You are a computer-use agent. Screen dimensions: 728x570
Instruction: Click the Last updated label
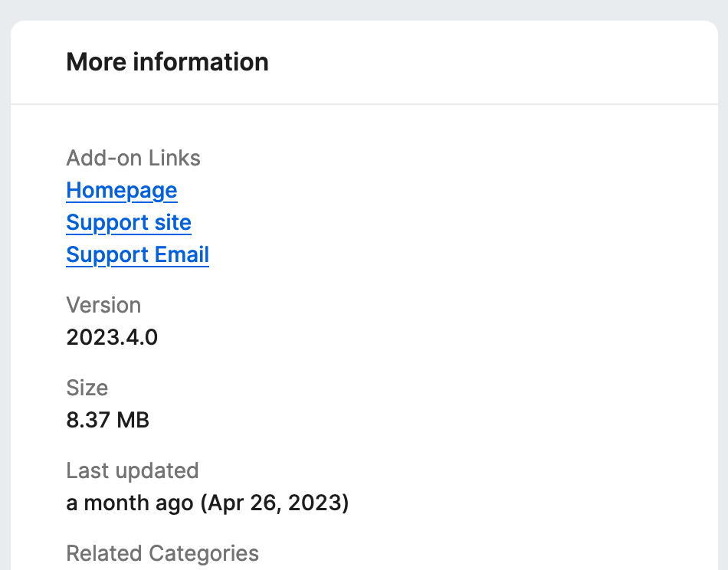[x=133, y=471]
